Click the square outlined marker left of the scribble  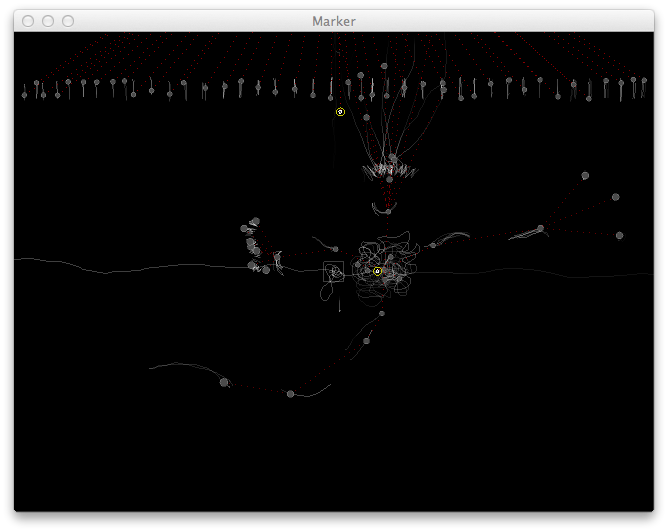(x=333, y=271)
